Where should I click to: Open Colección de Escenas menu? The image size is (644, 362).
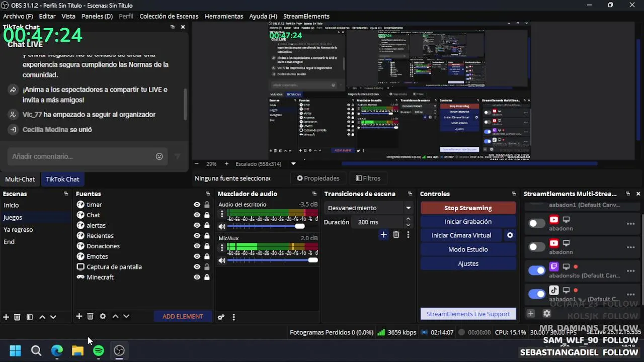click(x=169, y=16)
